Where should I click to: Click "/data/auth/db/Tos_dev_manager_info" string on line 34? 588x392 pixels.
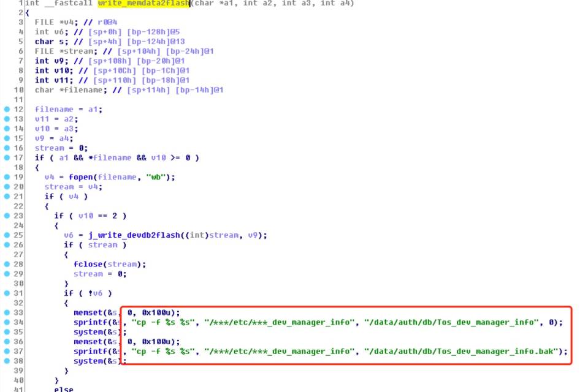pos(451,322)
